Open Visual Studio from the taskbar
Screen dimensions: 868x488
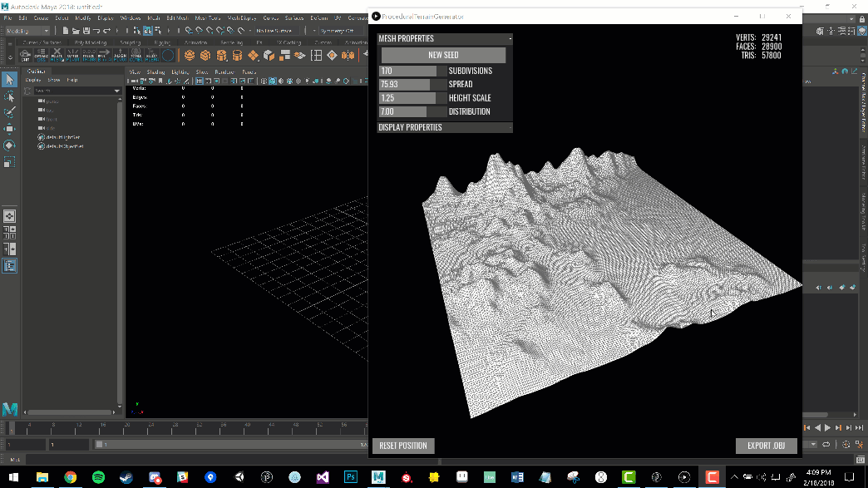pos(323,477)
